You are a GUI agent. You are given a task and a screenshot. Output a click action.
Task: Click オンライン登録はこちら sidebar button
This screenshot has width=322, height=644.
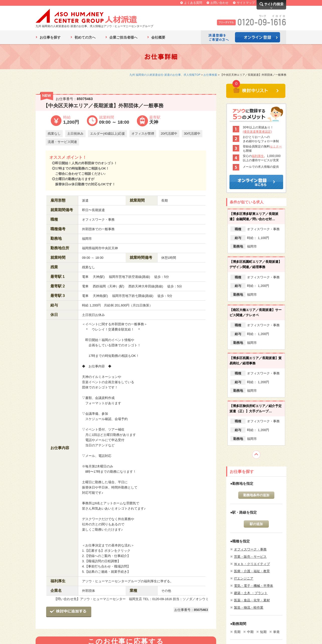click(x=256, y=182)
